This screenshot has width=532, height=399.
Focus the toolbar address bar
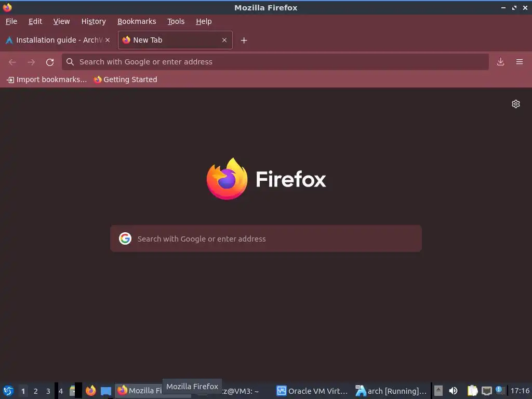[275, 62]
